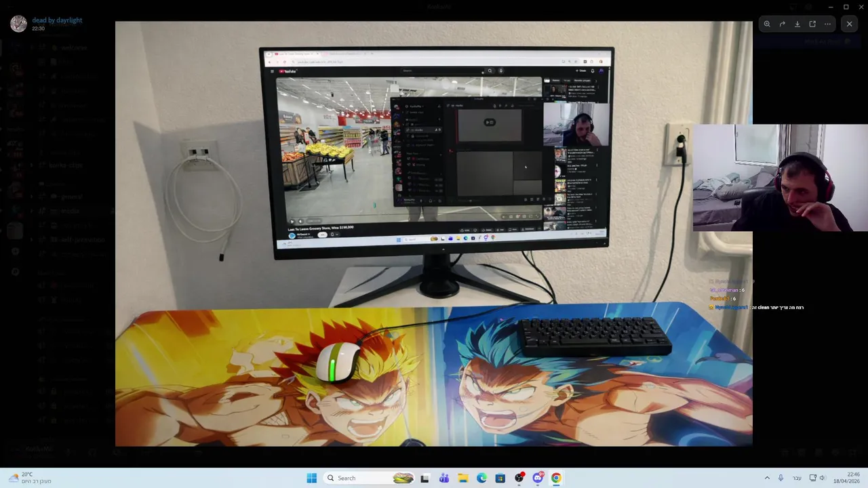
Task: Click the microphone icon in system tray
Action: (x=781, y=478)
